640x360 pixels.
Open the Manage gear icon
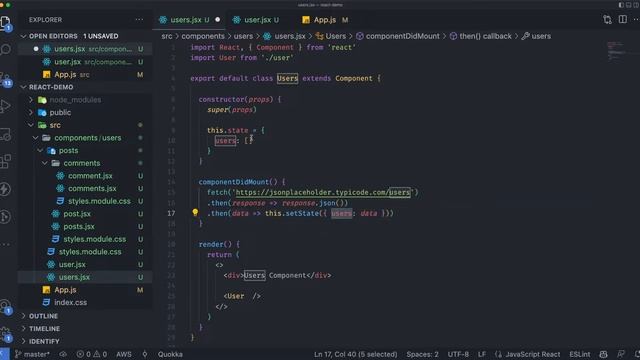(x=6, y=334)
